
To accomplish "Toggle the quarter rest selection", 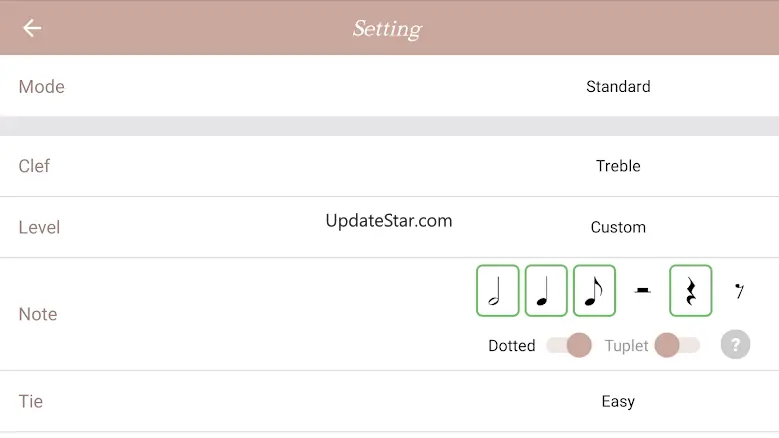I will pos(691,291).
